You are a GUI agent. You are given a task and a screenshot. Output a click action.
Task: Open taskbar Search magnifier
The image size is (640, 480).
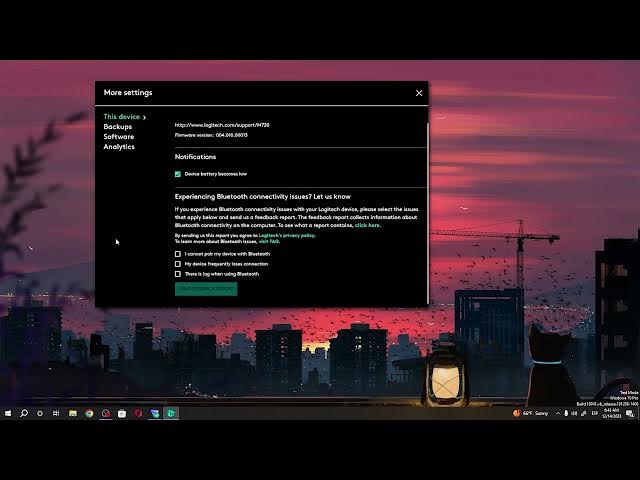click(x=24, y=413)
